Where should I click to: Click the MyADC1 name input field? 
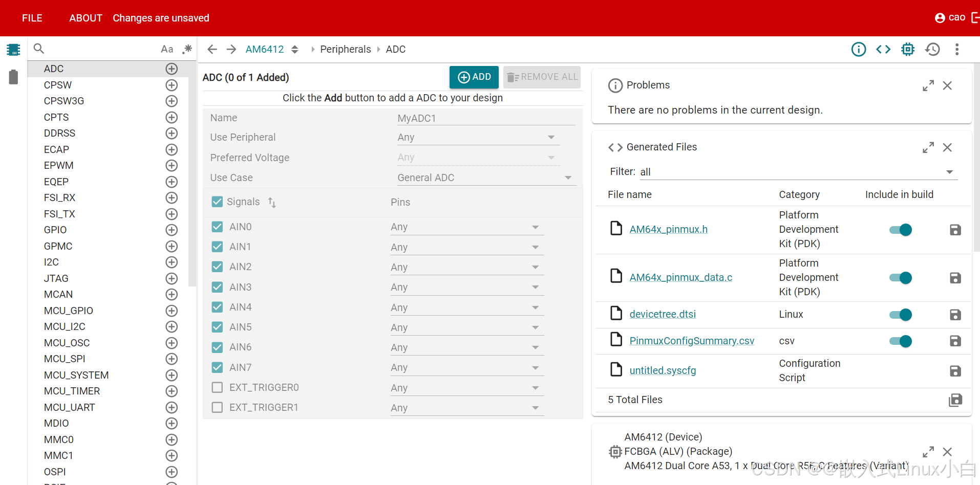click(486, 118)
